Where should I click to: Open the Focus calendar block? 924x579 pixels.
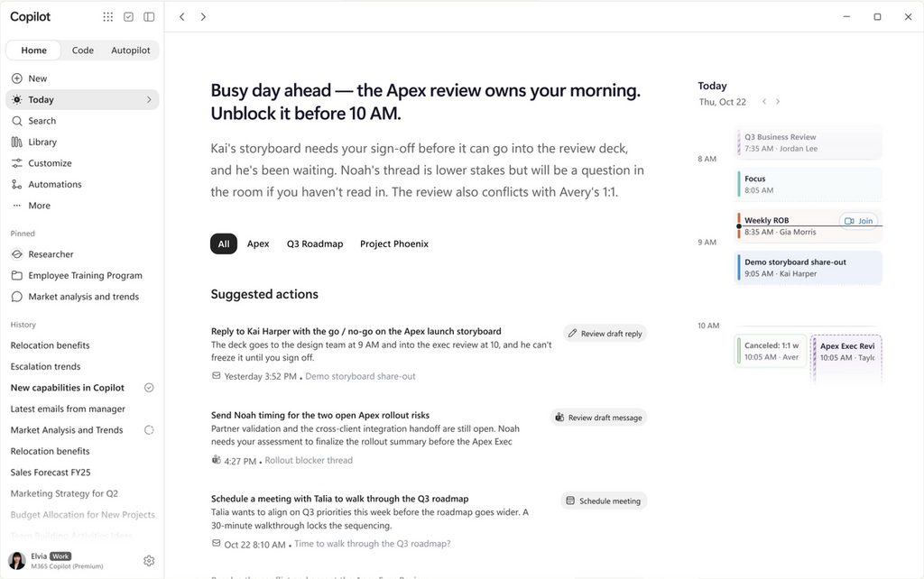[808, 184]
